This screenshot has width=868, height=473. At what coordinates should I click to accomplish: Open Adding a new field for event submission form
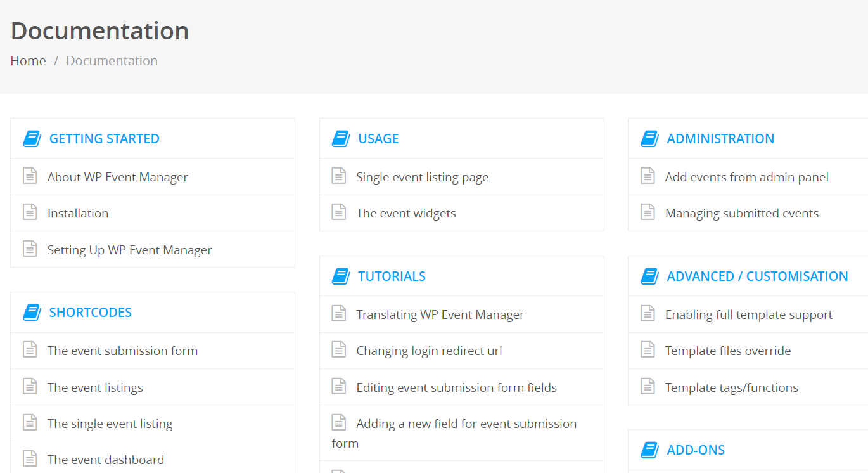(x=454, y=433)
